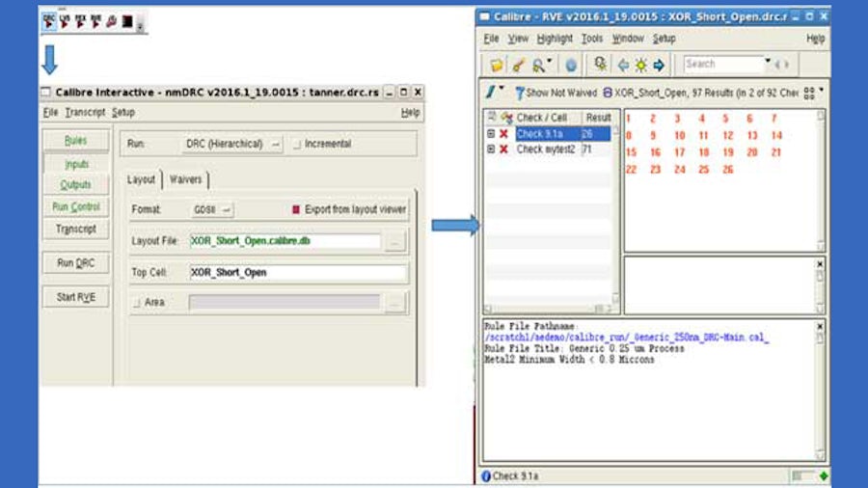Click the blue globe icon in RVE toolbar
Screen dimensions: 868x488
571,66
